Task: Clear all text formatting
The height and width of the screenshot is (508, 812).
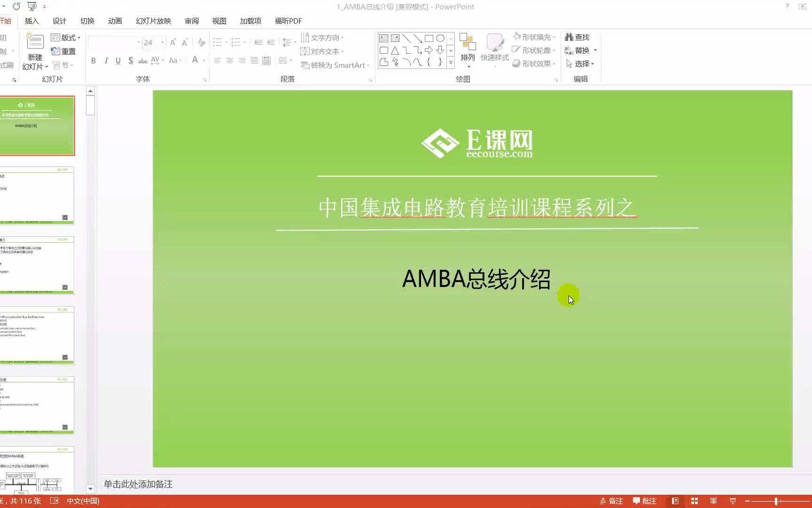Action: pyautogui.click(x=202, y=42)
